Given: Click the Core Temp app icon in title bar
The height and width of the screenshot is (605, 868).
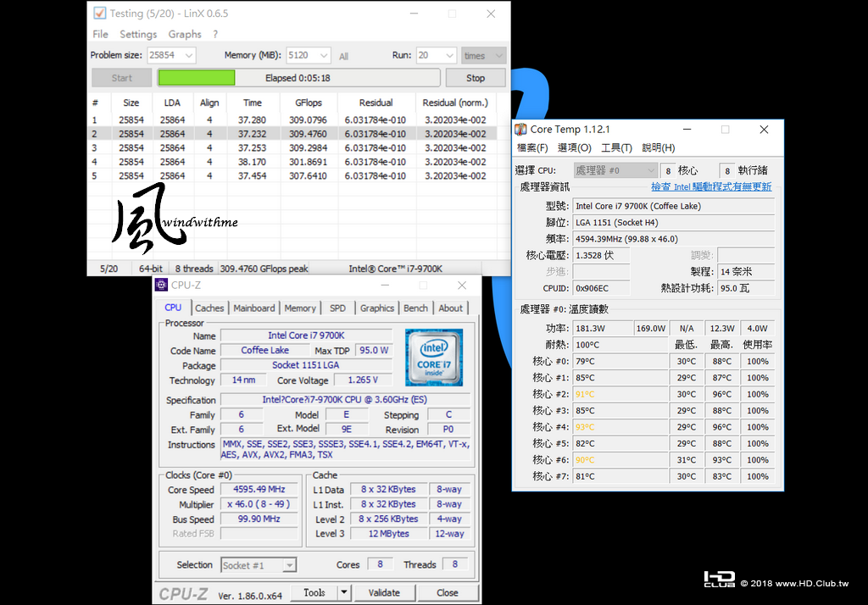Looking at the screenshot, I should [x=521, y=129].
